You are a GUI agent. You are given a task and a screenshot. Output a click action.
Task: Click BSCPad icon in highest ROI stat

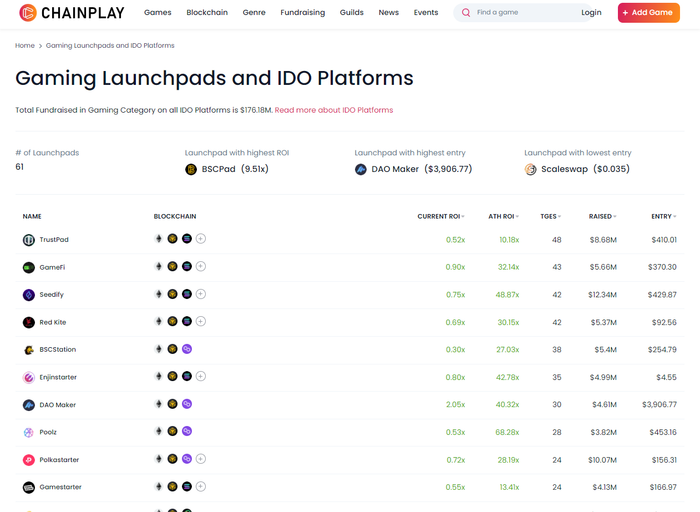(191, 170)
